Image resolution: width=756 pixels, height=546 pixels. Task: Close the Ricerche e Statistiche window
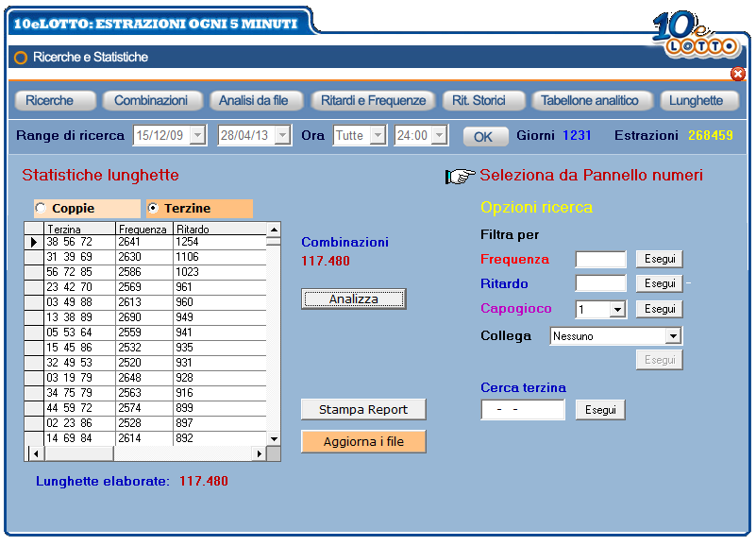point(738,74)
